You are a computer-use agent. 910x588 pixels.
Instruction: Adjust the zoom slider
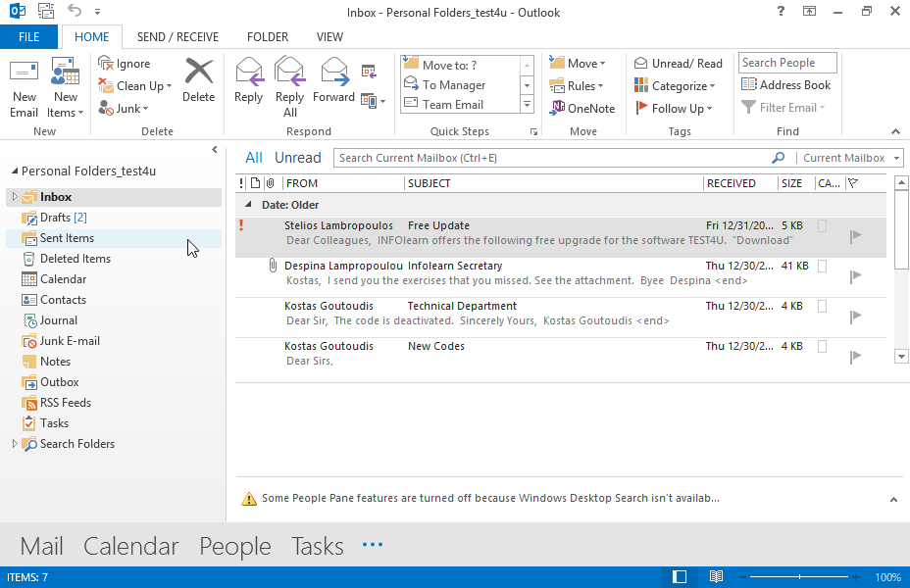tap(799, 577)
